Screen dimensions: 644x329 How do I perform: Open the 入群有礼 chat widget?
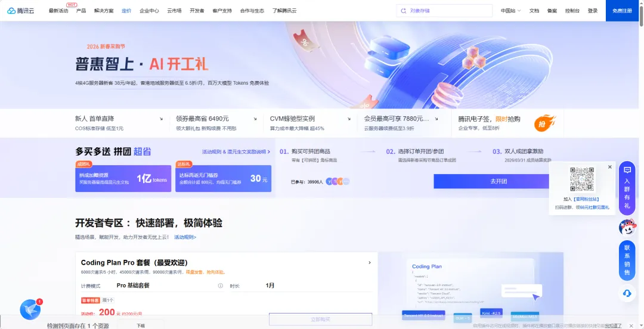coord(627,188)
